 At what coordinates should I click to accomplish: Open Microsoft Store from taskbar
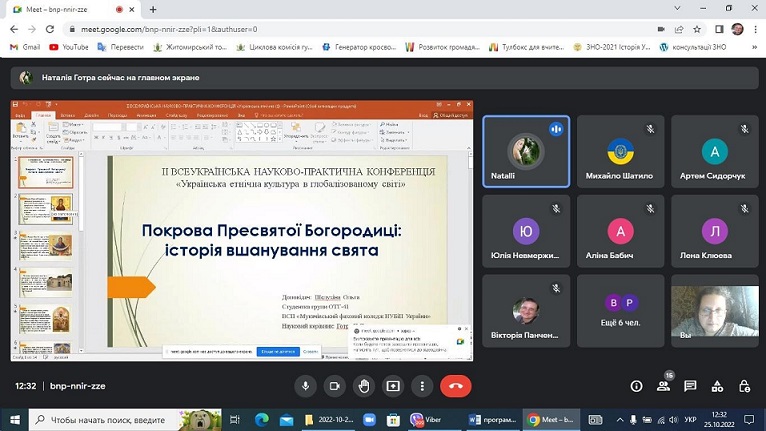pos(393,420)
